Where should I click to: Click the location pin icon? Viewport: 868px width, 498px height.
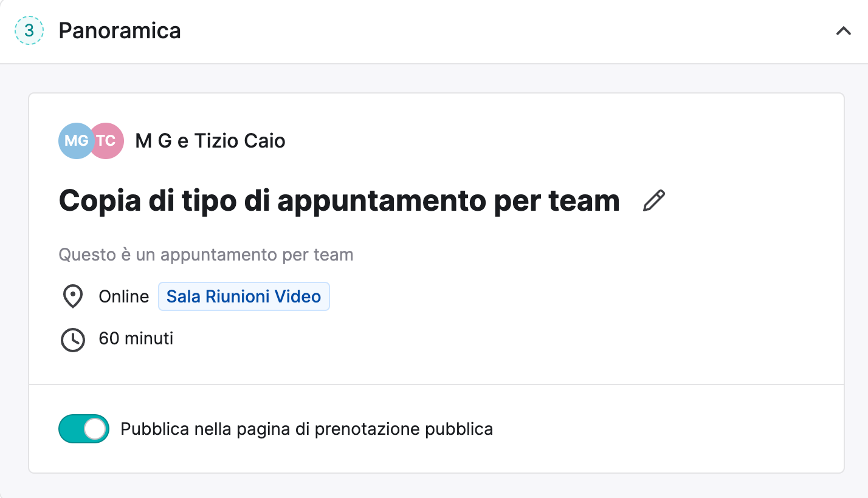pyautogui.click(x=73, y=297)
